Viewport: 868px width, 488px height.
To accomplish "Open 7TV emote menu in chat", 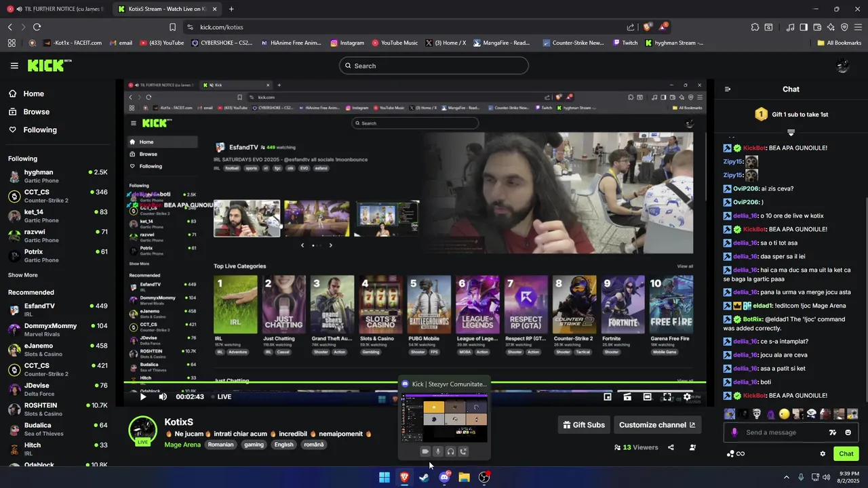I will [x=833, y=432].
